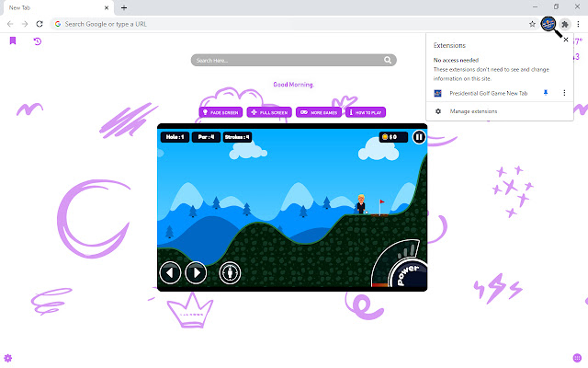Click the 'Strokes : 4' label
This screenshot has height=368, width=588.
237,137
